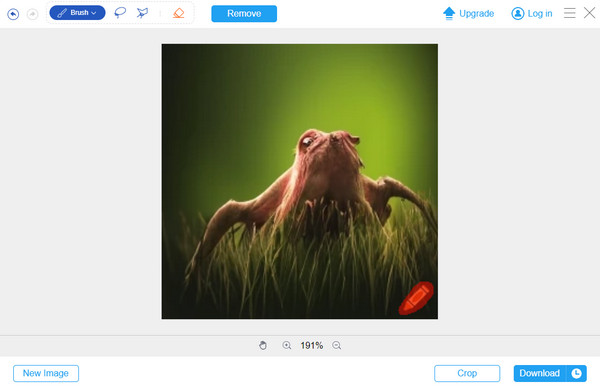The width and height of the screenshot is (600, 389).
Task: Click the Download button
Action: [540, 373]
